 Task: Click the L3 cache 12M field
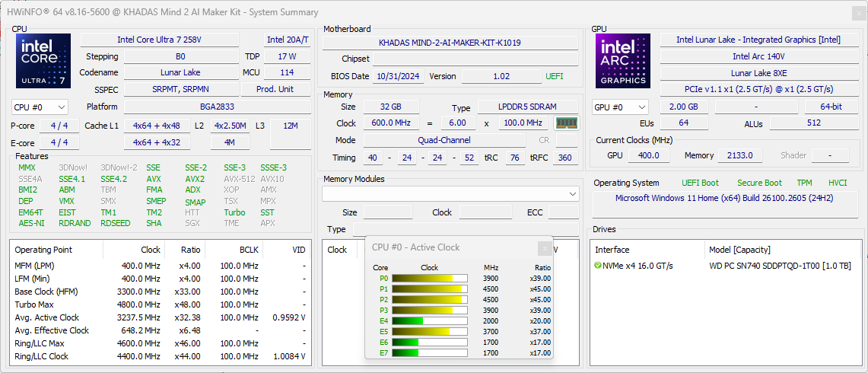point(291,134)
